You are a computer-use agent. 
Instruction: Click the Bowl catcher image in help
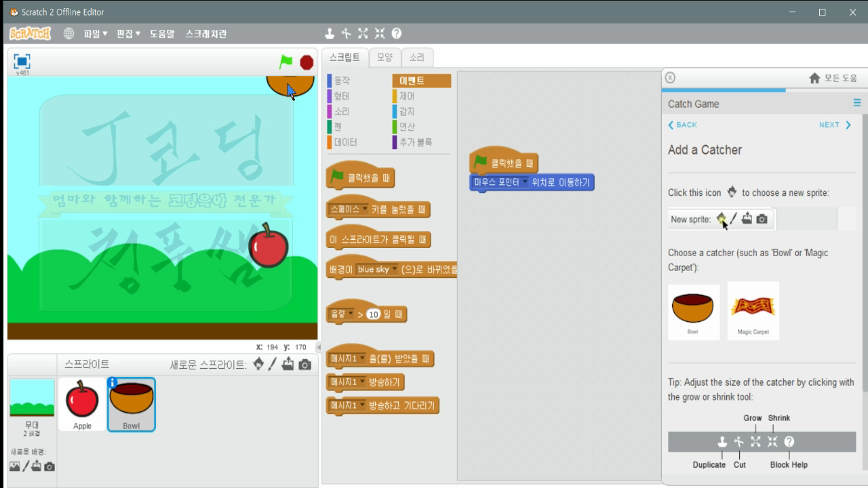pyautogui.click(x=694, y=310)
